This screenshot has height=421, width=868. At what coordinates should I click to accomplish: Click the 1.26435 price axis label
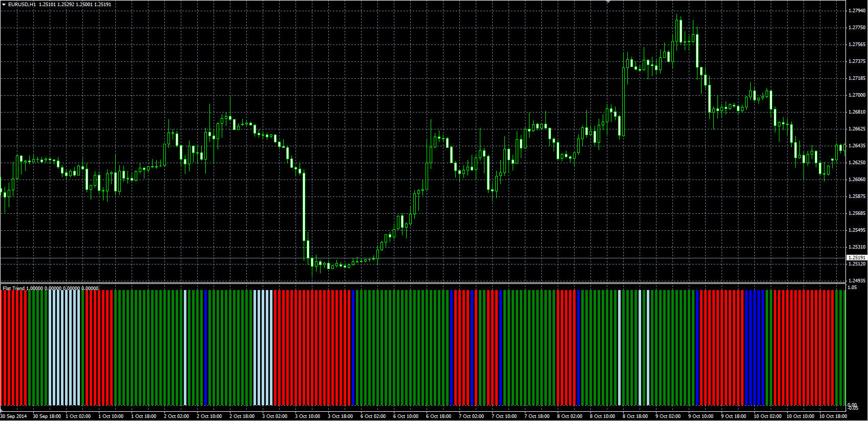[x=857, y=146]
